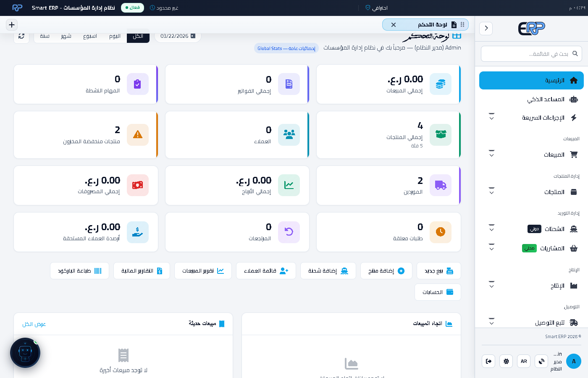588x378 pixels.
Task: Expand the الإجراءات السريعة section chevron
Action: [x=492, y=118]
